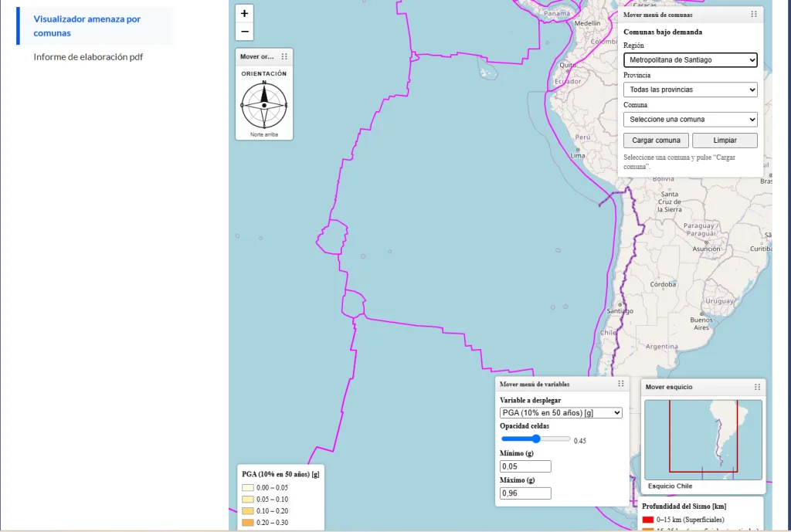The image size is (791, 532).
Task: Grab the orientation panel drag handle
Action: [284, 56]
